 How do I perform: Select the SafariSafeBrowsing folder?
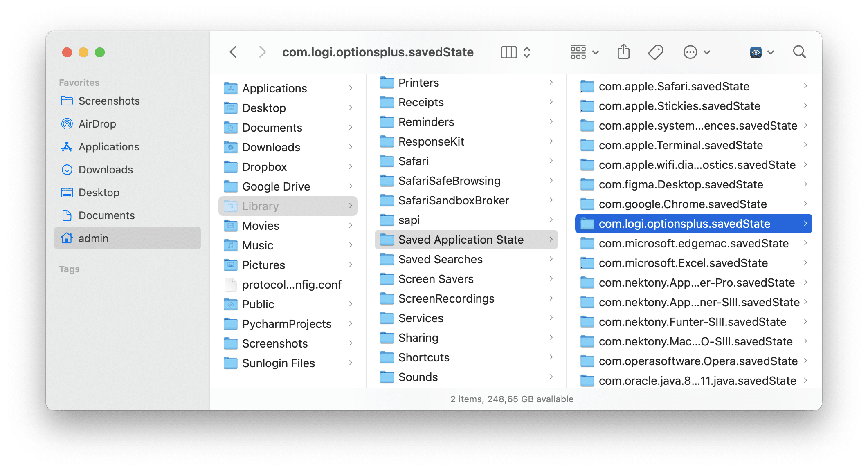tap(466, 181)
